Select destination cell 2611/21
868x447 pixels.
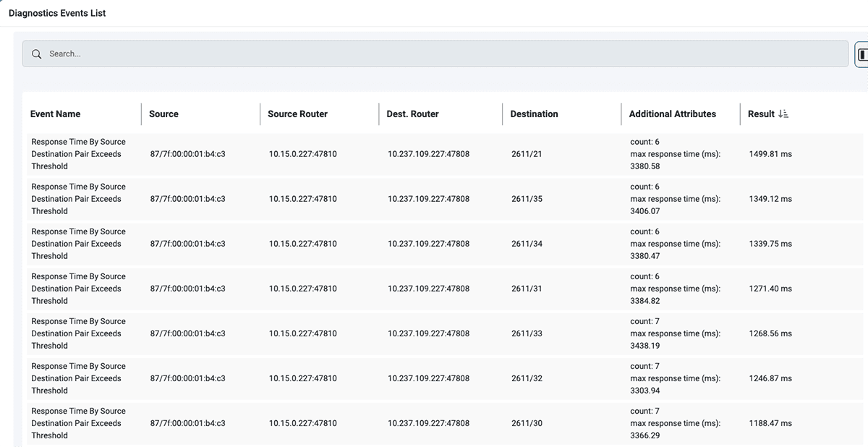527,154
